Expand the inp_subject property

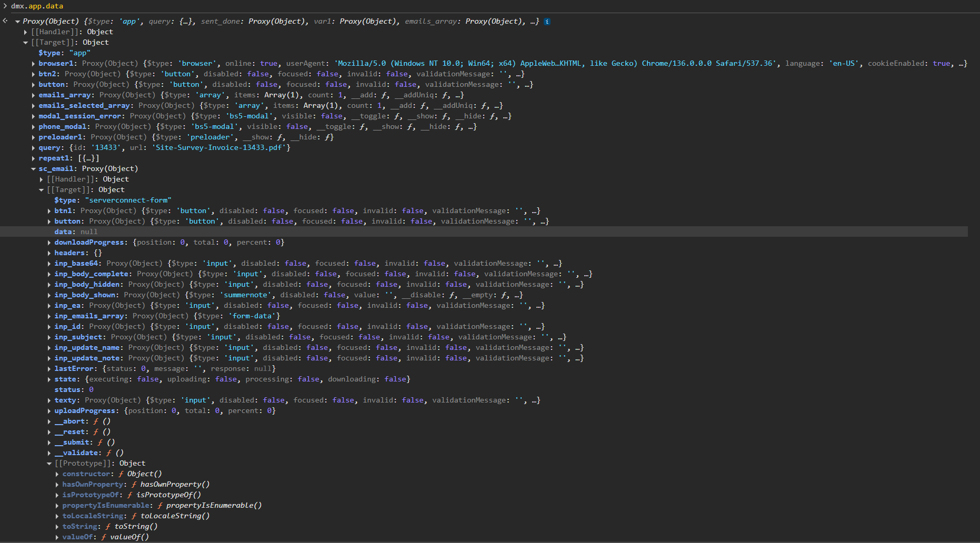(49, 337)
